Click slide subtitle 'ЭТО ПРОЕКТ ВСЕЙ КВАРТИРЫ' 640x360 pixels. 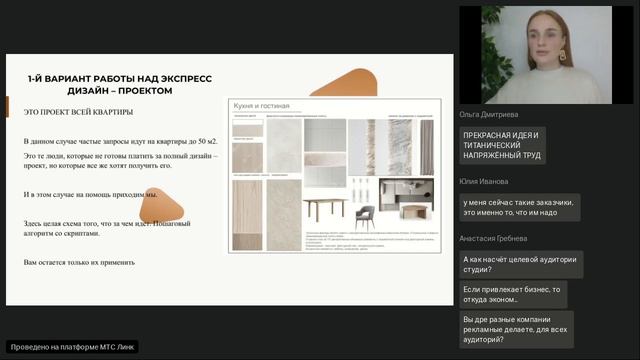[x=78, y=112]
